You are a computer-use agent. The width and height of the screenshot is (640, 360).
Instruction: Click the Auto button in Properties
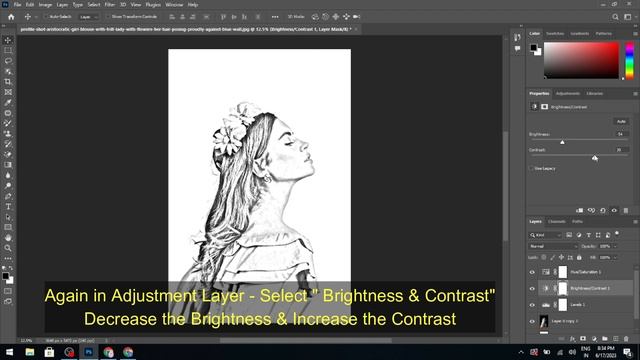(621, 121)
